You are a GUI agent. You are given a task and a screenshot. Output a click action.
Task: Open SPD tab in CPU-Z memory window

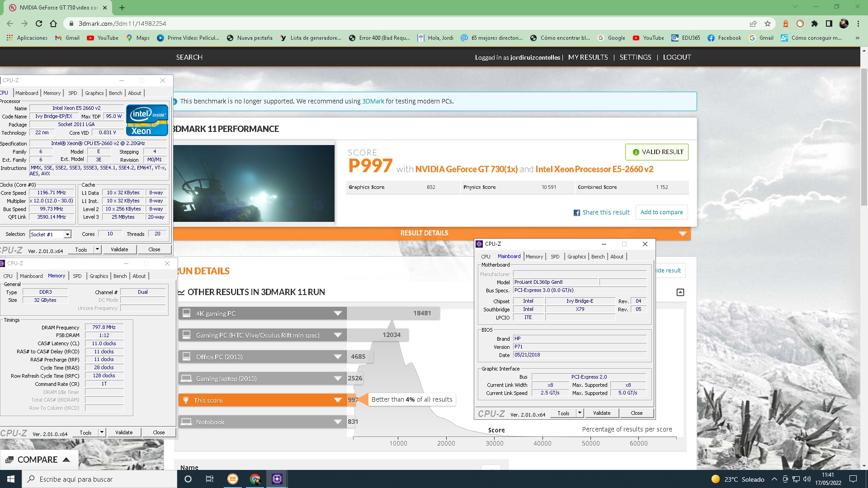click(77, 276)
